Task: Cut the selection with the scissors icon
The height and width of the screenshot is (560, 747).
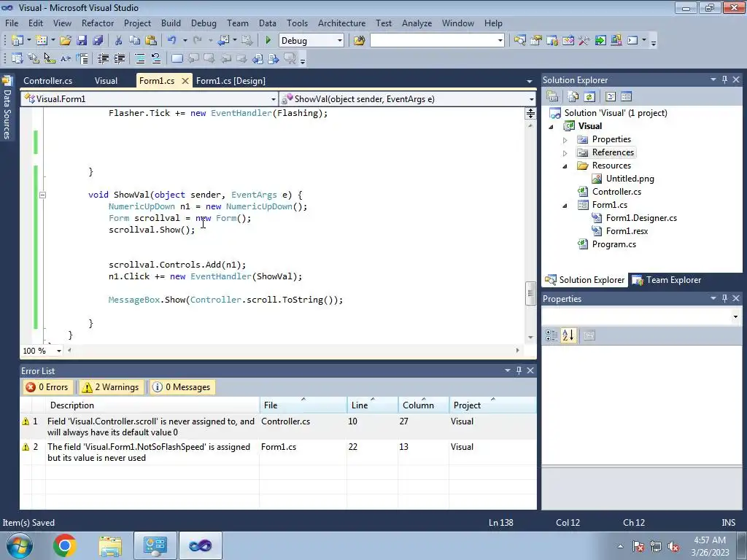Action: click(x=119, y=41)
